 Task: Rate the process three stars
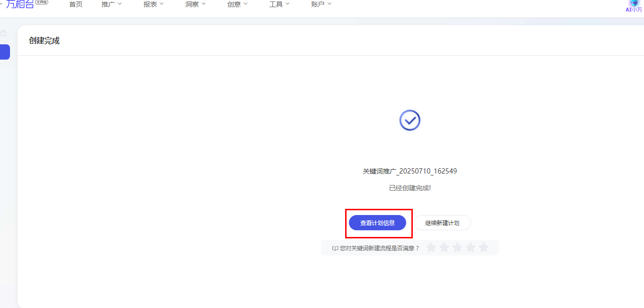[x=457, y=247]
